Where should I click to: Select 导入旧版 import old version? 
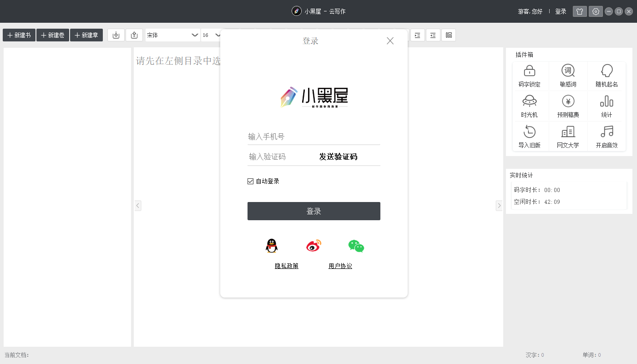click(x=530, y=137)
